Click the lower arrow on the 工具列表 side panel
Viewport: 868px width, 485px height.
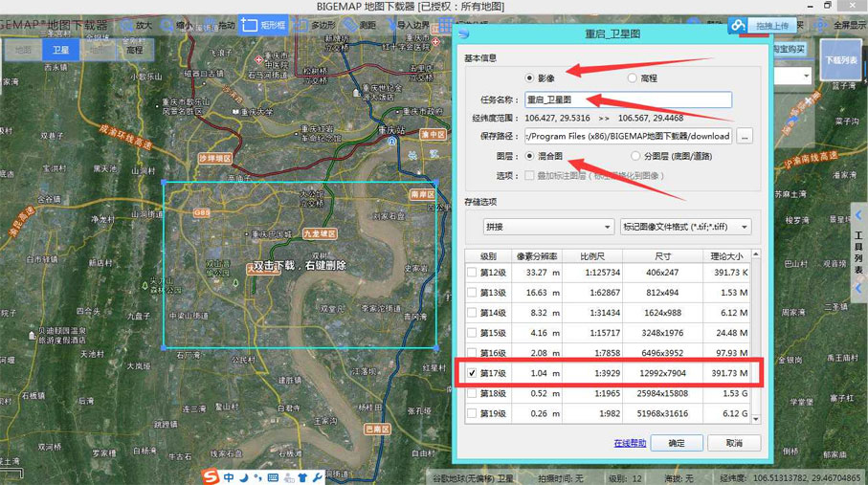(858, 289)
